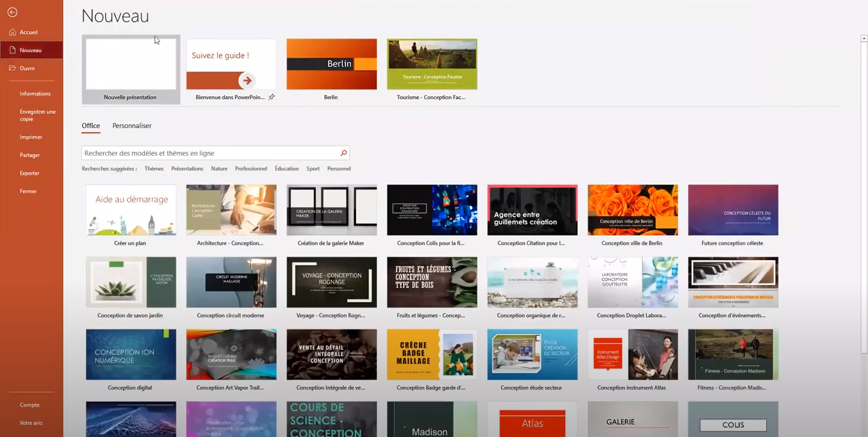
Task: Switch to the Personnaliser tab
Action: tap(132, 126)
